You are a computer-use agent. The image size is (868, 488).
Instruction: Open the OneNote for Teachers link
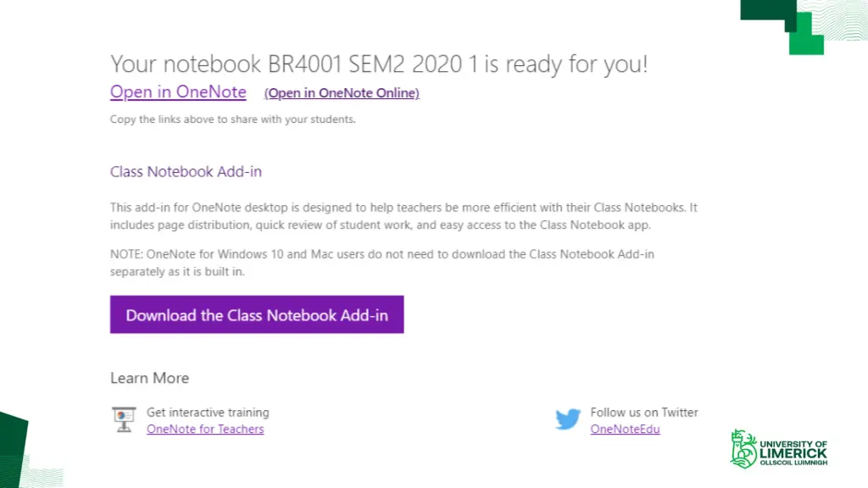[x=205, y=429]
